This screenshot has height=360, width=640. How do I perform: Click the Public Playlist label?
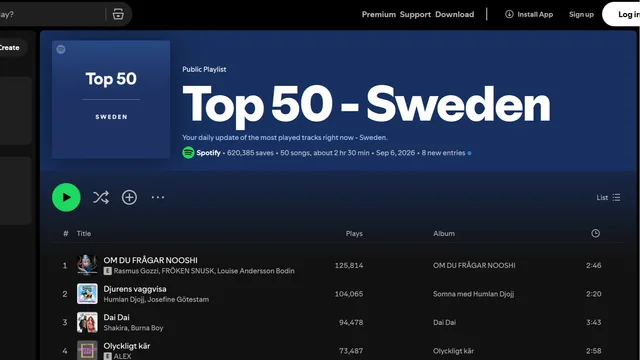coord(204,69)
